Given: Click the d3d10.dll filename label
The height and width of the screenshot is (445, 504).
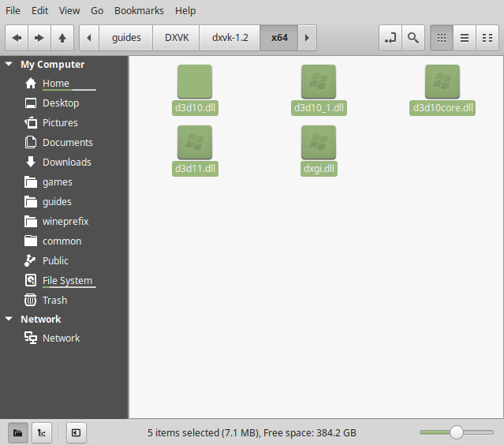Looking at the screenshot, I should tap(195, 108).
